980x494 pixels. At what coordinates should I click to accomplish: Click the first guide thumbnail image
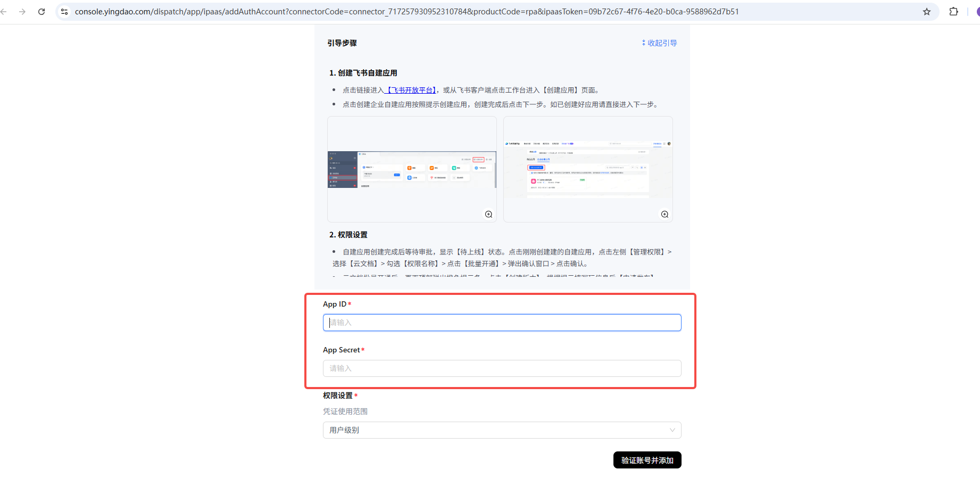pyautogui.click(x=412, y=169)
